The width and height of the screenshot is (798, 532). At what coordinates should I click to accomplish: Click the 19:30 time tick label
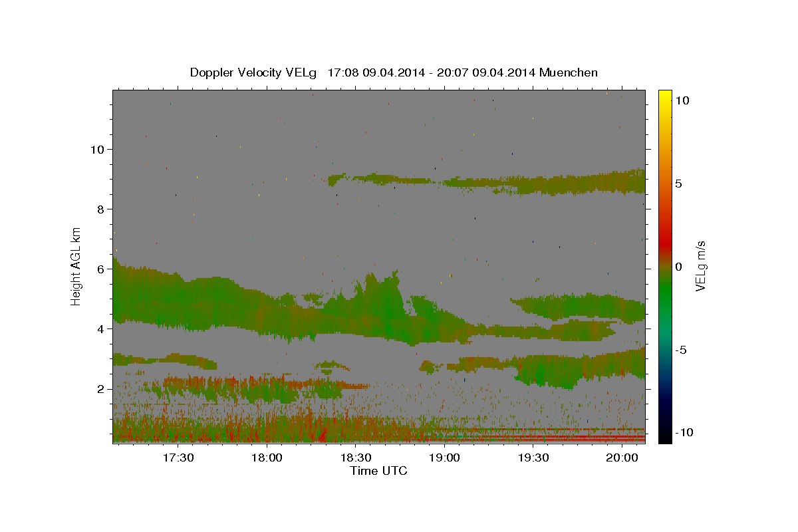click(x=533, y=458)
